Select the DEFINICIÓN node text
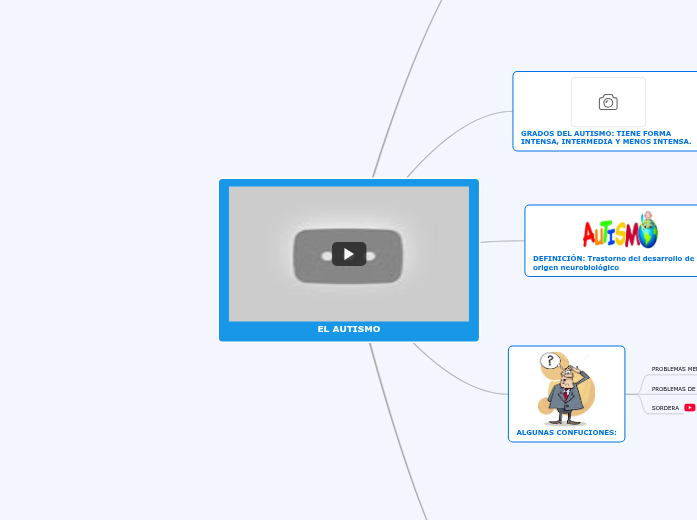697x520 pixels. click(612, 262)
